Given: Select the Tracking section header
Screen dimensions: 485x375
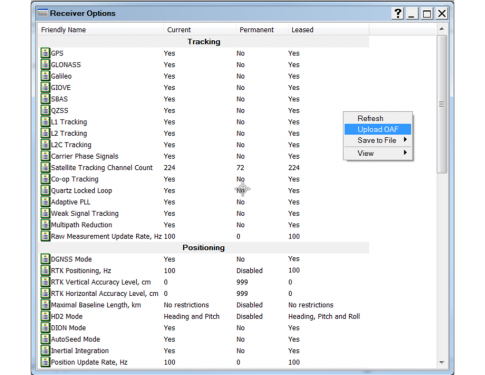Looking at the screenshot, I should point(204,42).
